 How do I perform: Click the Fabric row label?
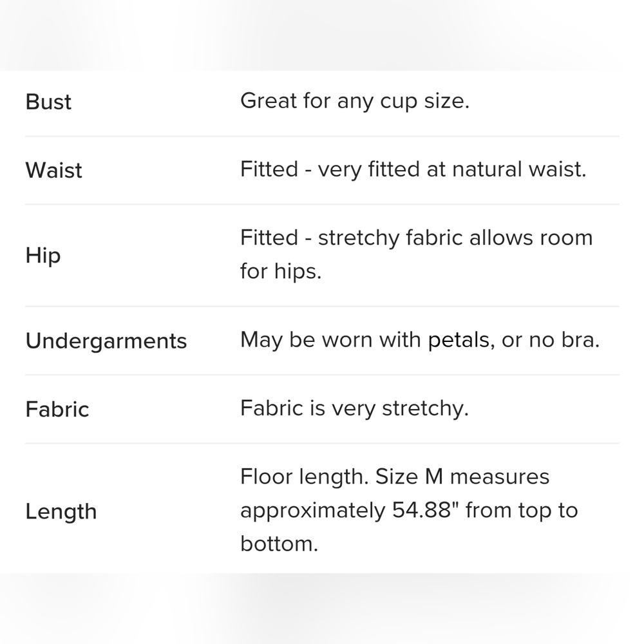click(x=57, y=409)
